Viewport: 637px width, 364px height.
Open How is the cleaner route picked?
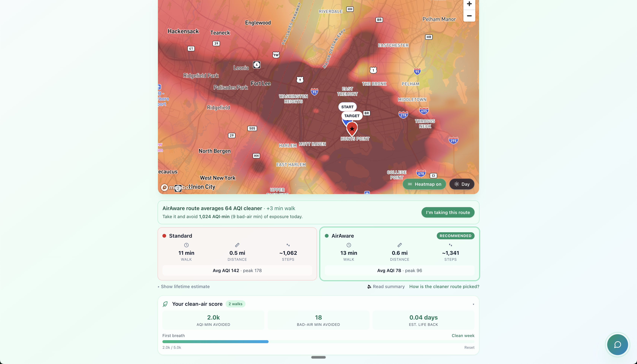[x=444, y=287]
